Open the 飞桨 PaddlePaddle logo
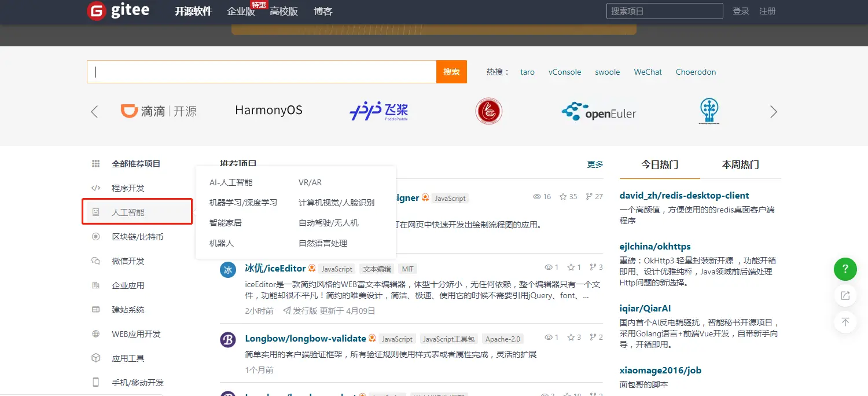This screenshot has width=868, height=396. click(379, 111)
